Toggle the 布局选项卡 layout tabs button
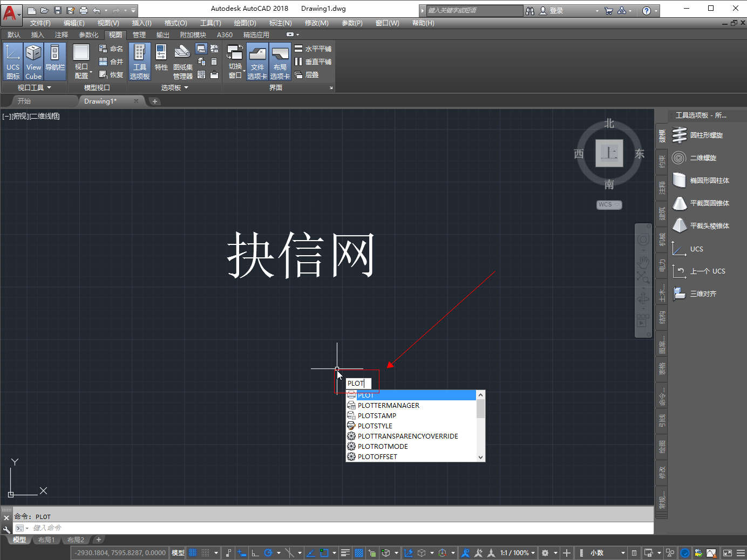 [x=280, y=62]
